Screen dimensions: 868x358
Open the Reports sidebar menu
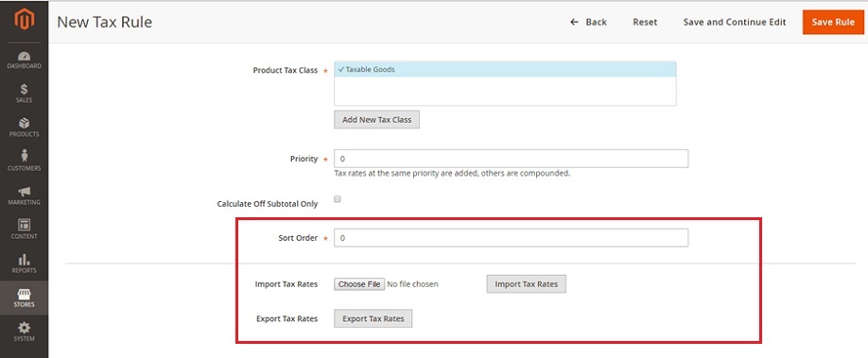[x=24, y=264]
